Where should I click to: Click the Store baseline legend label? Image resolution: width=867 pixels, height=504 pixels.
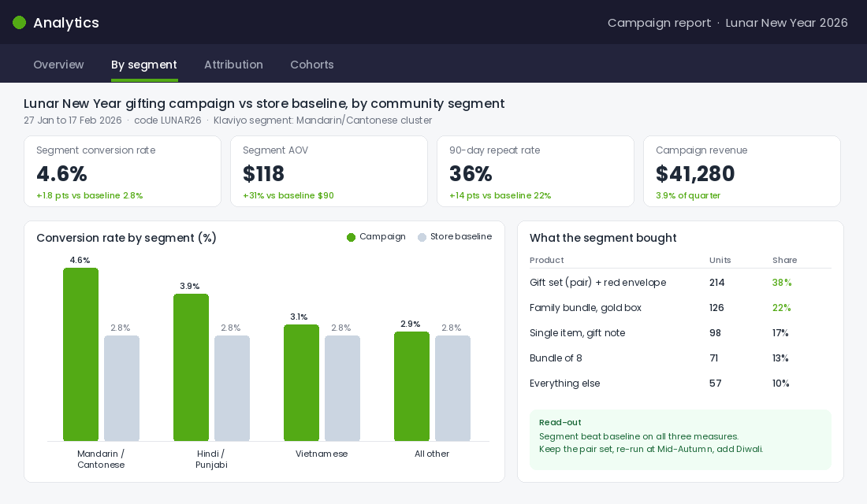point(461,236)
